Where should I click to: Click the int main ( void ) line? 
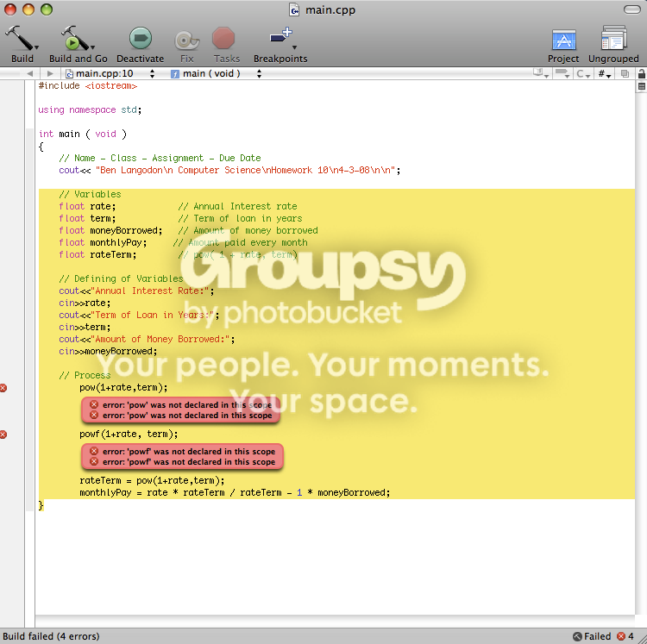pos(83,134)
